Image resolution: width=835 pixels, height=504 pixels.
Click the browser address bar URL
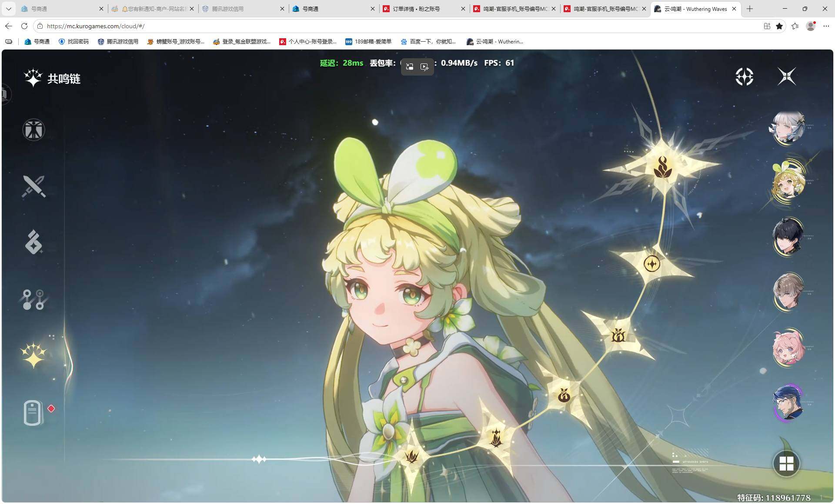(96, 26)
